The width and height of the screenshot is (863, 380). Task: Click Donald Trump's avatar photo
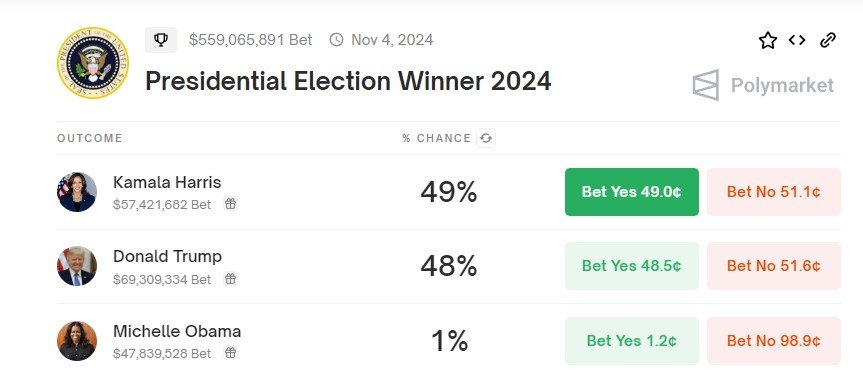[77, 266]
